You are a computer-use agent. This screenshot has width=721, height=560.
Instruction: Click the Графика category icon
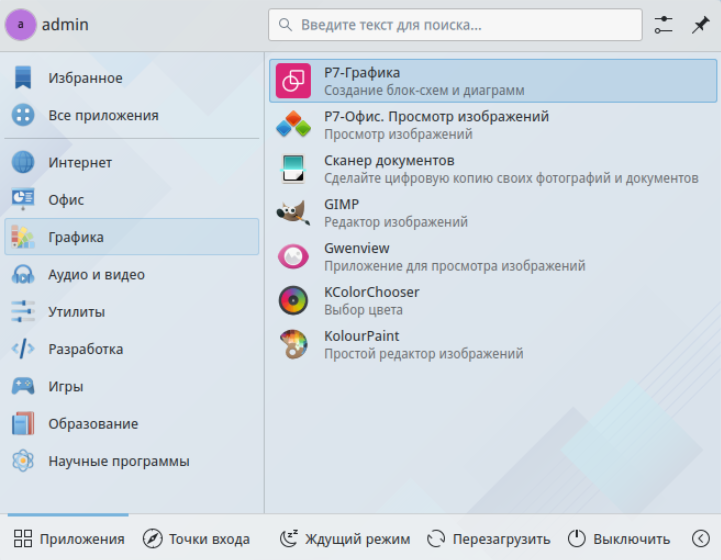point(23,237)
